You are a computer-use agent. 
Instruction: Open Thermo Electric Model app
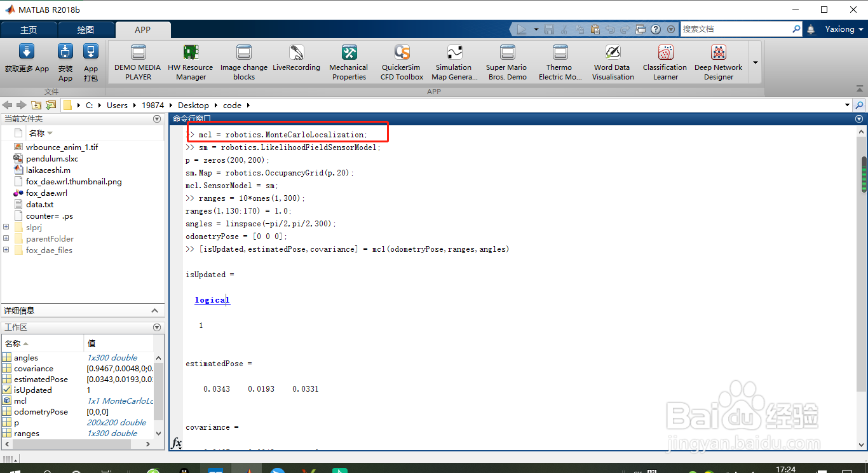tap(560, 62)
